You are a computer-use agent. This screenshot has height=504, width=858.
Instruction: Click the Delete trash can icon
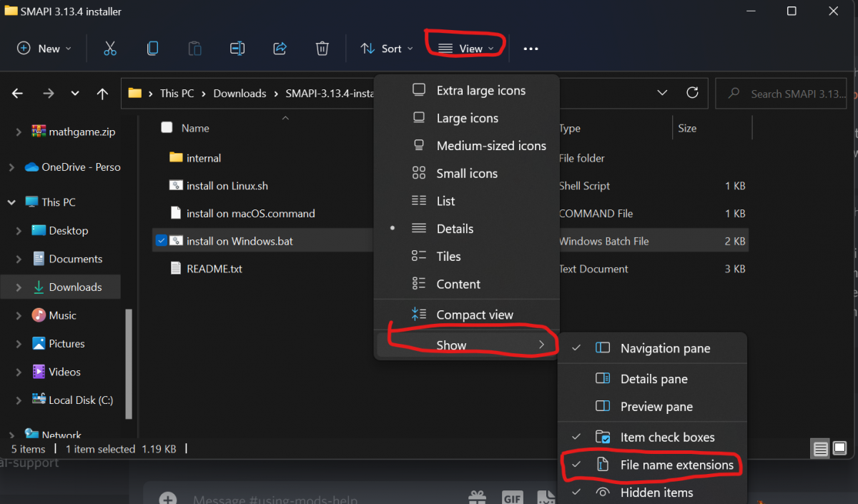[x=322, y=49]
